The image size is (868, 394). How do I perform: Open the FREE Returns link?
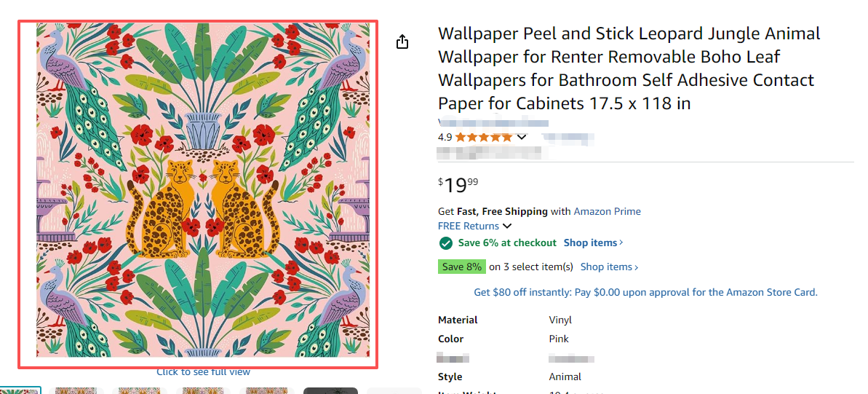(x=469, y=226)
